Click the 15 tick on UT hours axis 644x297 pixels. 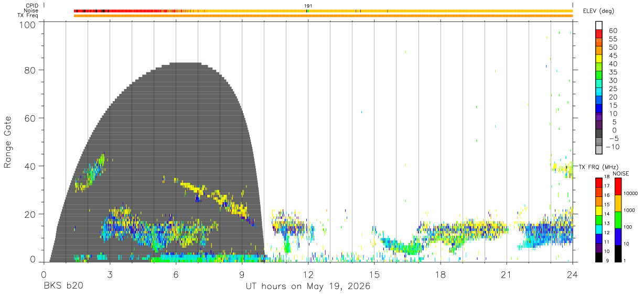[374, 274]
